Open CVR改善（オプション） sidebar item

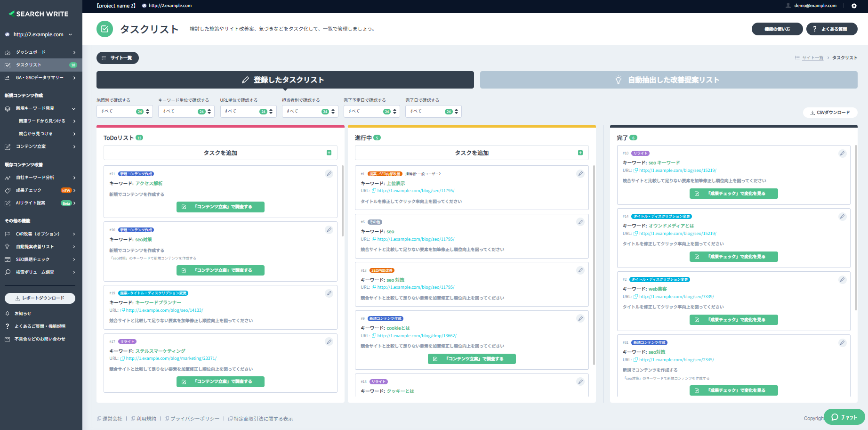[x=41, y=234]
